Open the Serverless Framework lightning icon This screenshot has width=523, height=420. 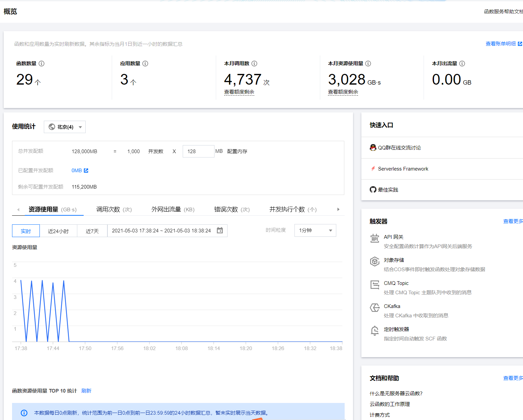[x=373, y=169]
